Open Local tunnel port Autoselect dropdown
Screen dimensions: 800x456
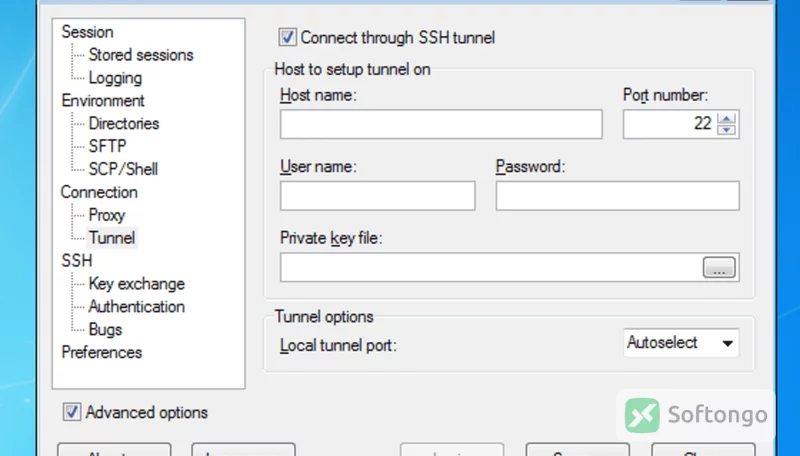click(x=681, y=343)
